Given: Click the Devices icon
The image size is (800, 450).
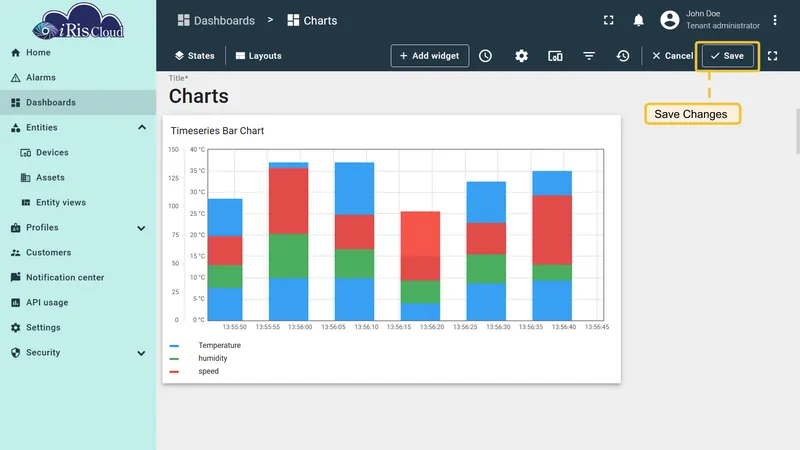Looking at the screenshot, I should (26, 153).
